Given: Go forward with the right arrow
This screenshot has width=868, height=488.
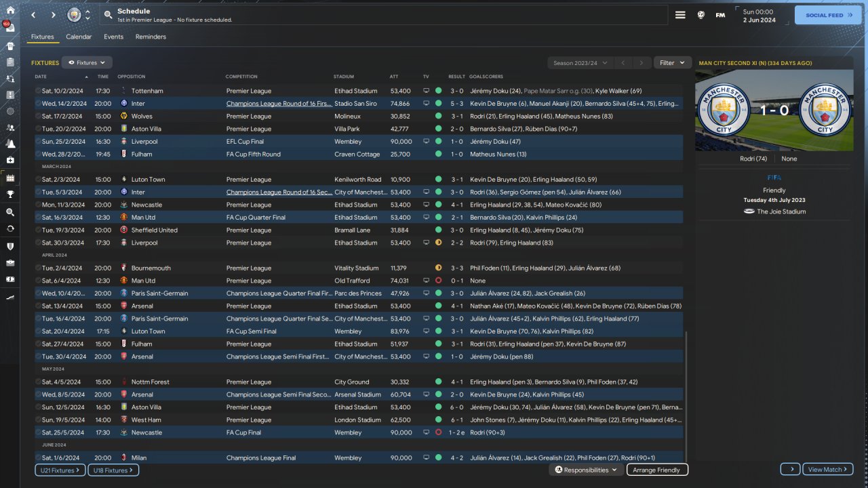Looking at the screenshot, I should [x=53, y=15].
